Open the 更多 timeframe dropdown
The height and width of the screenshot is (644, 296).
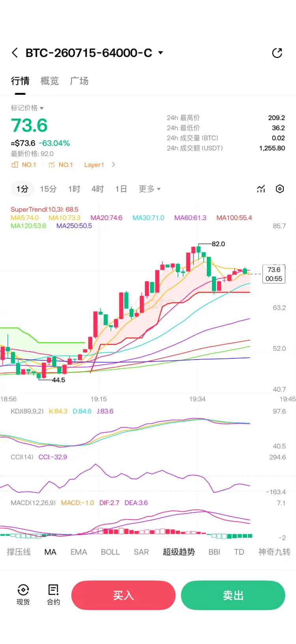[x=150, y=189]
